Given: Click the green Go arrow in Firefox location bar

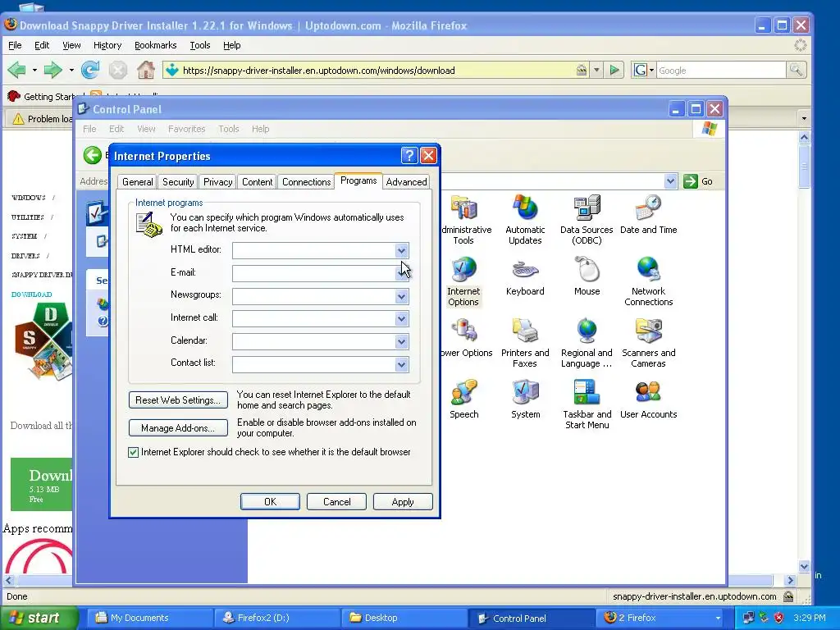Looking at the screenshot, I should [615, 71].
